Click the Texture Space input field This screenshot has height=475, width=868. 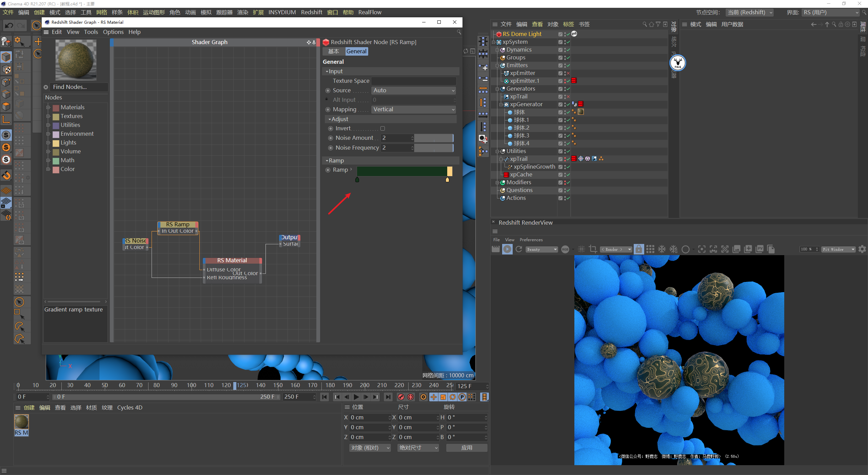(414, 81)
